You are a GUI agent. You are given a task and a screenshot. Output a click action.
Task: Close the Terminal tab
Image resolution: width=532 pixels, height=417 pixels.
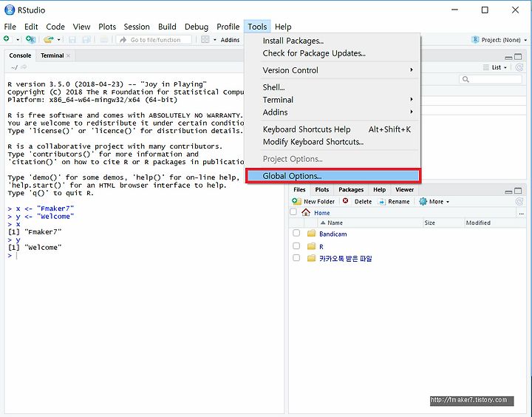click(68, 55)
